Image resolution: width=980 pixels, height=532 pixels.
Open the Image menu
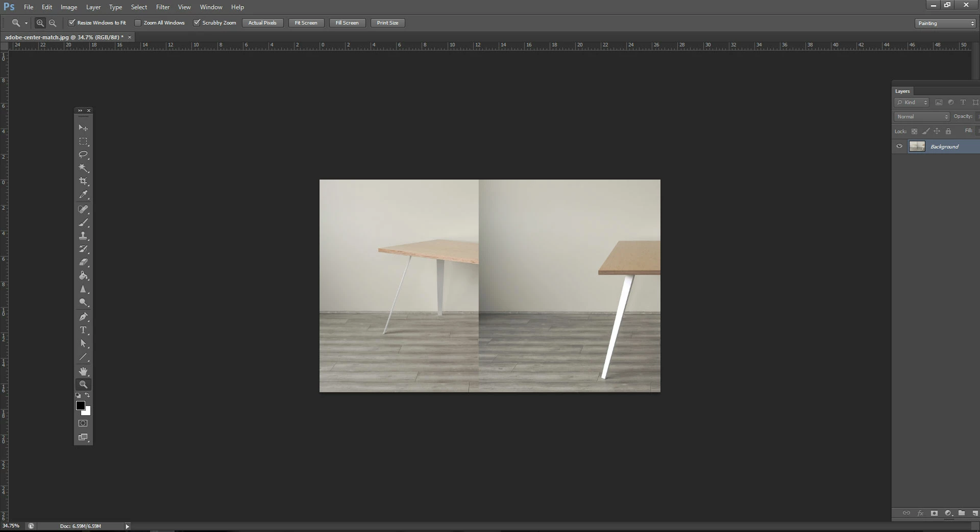point(69,7)
